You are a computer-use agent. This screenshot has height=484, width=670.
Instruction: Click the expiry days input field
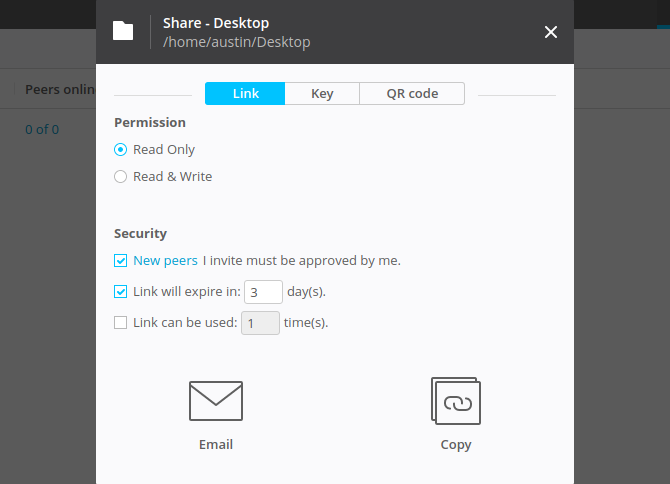pyautogui.click(x=263, y=292)
